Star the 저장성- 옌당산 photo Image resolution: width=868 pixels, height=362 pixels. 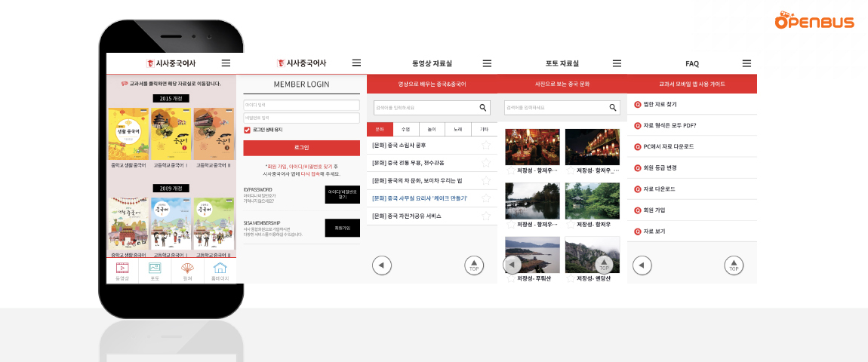pos(571,278)
